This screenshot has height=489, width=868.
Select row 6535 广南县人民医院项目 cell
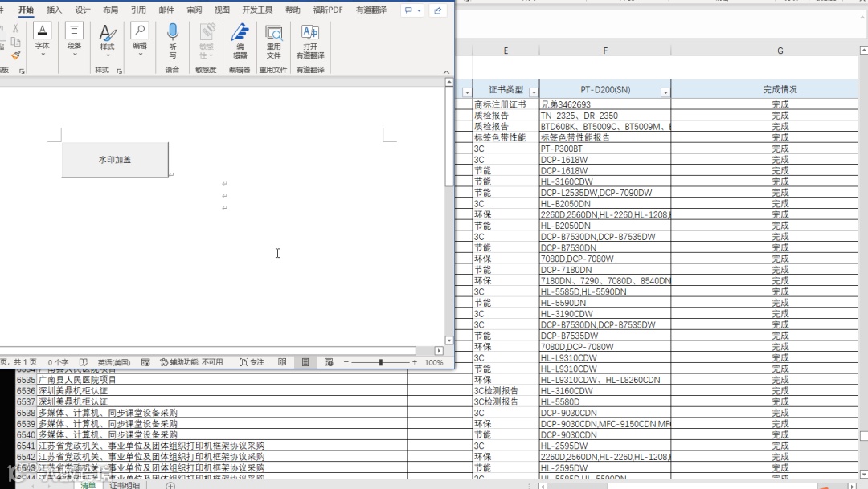(222, 380)
